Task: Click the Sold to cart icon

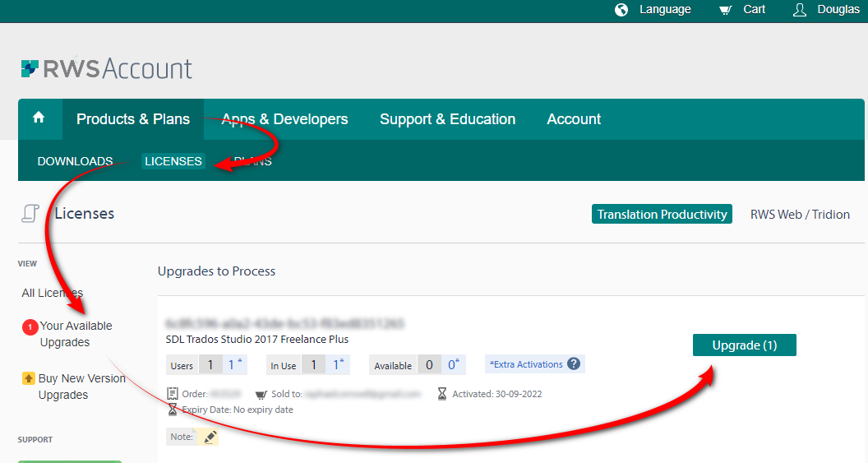Action: tap(261, 394)
